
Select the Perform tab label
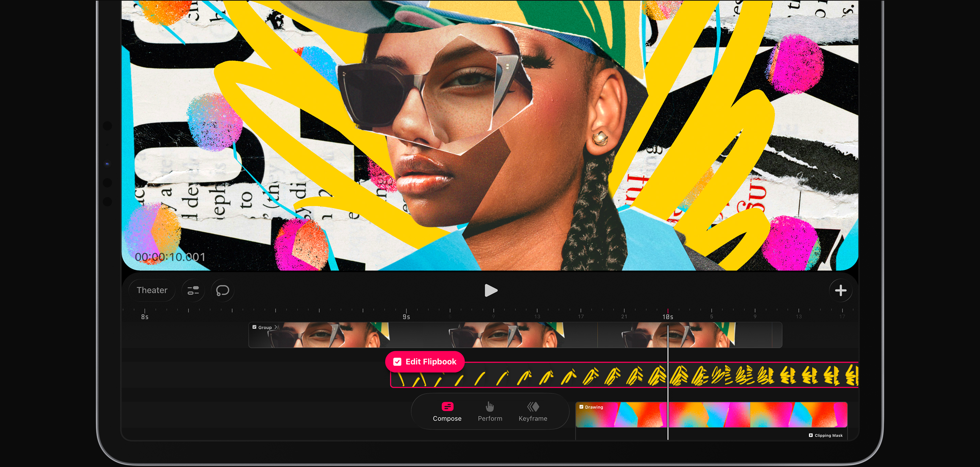point(490,418)
